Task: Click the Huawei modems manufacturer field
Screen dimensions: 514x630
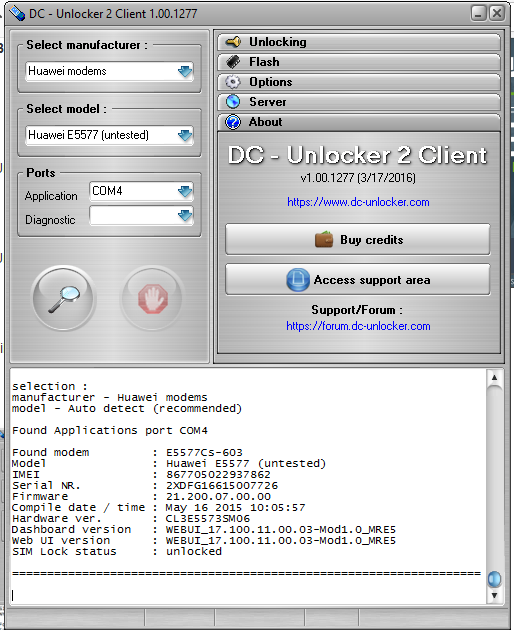Action: point(109,72)
